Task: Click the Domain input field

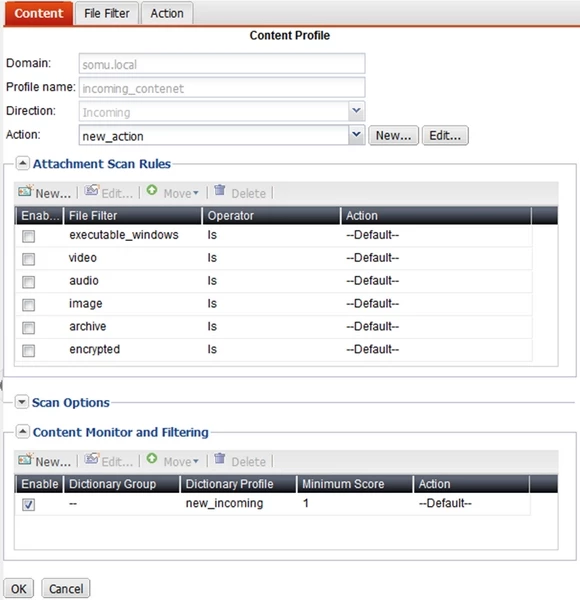Action: pyautogui.click(x=222, y=64)
